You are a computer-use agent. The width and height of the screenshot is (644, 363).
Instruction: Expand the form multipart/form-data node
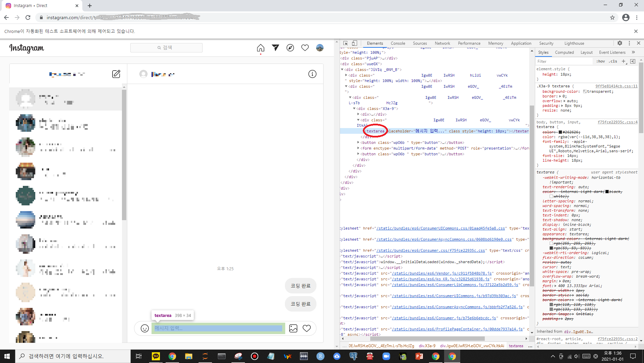coord(358,148)
